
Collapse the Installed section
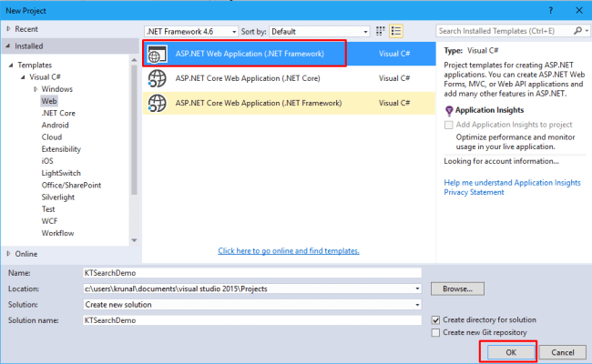tap(8, 46)
